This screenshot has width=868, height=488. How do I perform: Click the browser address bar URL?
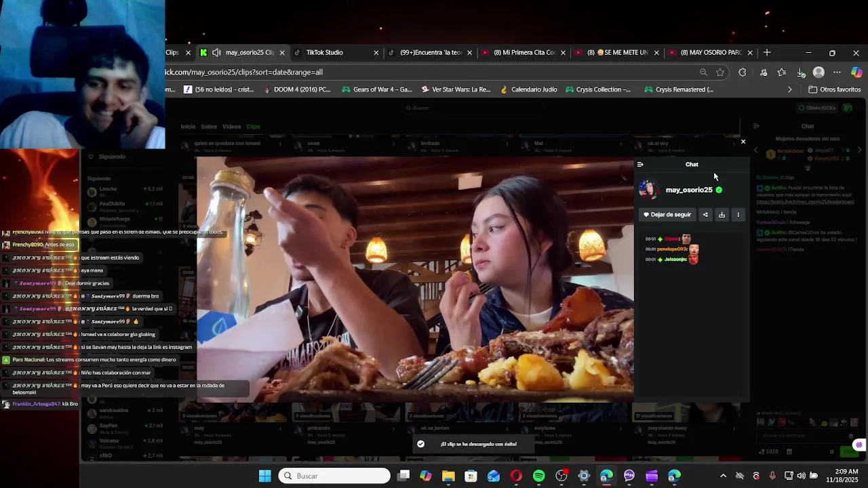[244, 72]
